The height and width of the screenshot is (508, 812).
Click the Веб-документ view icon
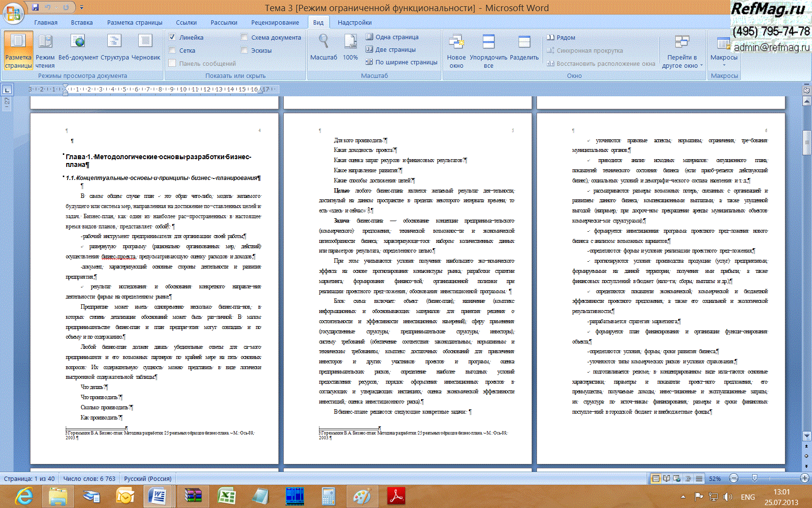[x=78, y=43]
